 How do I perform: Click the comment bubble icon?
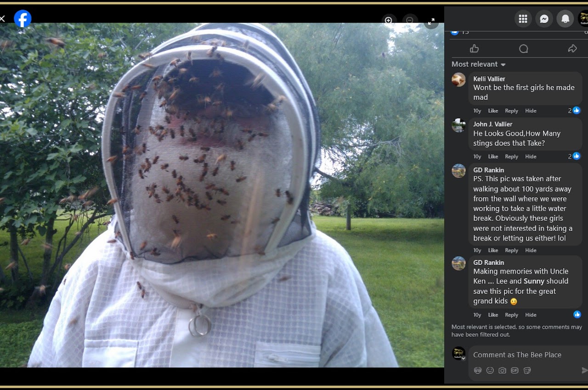523,49
